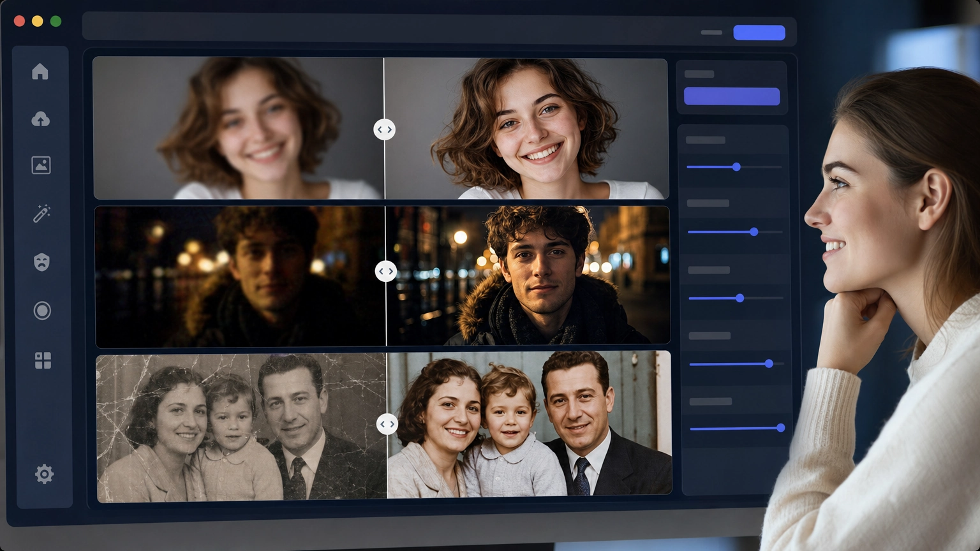
Task: Select the sharpened woman portrait after image
Action: [x=526, y=129]
